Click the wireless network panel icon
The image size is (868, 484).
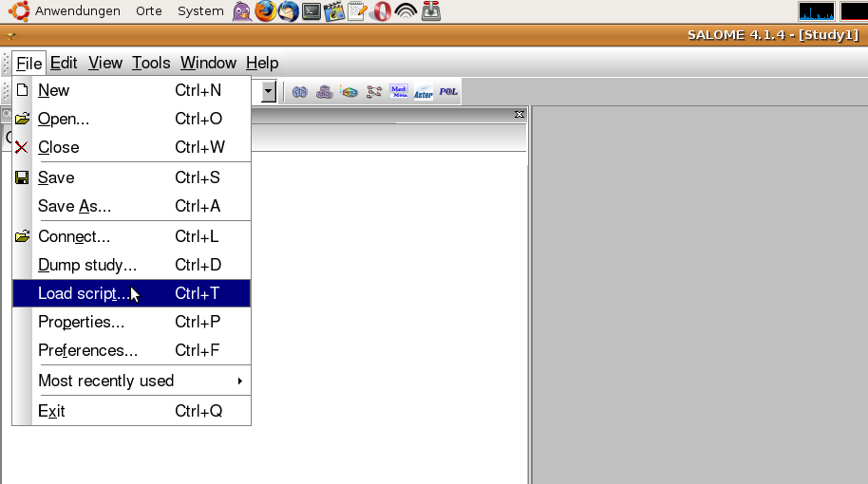tap(406, 11)
